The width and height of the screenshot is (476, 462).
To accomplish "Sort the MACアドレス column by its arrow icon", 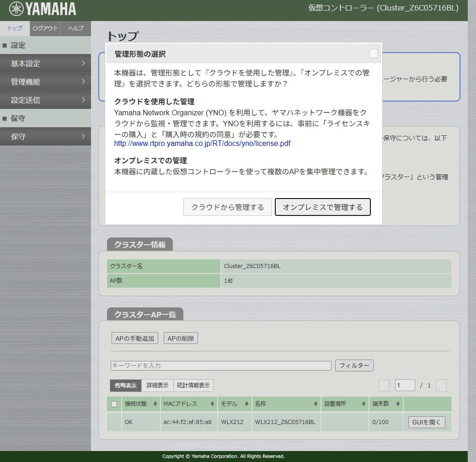I will (x=211, y=404).
